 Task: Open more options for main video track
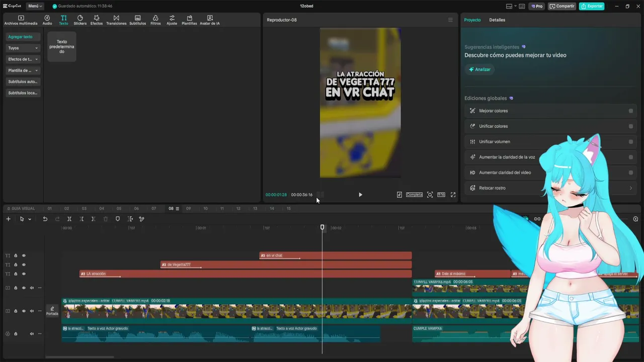[40, 311]
